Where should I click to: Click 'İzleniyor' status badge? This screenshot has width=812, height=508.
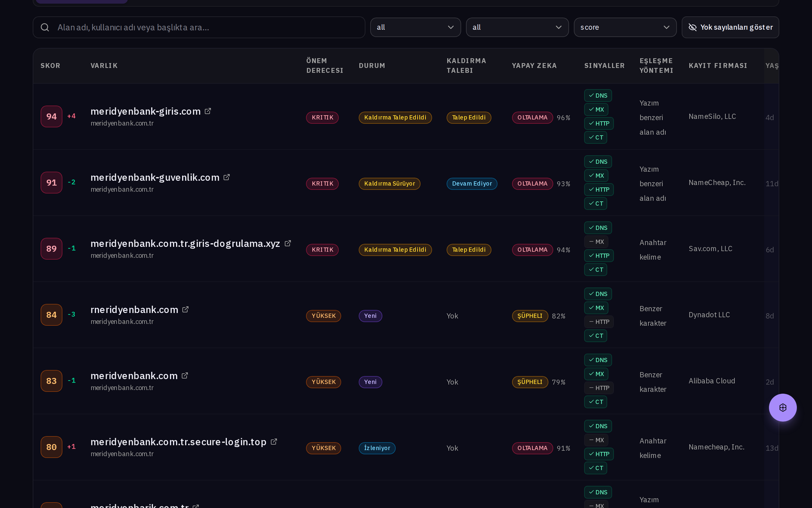pos(377,448)
